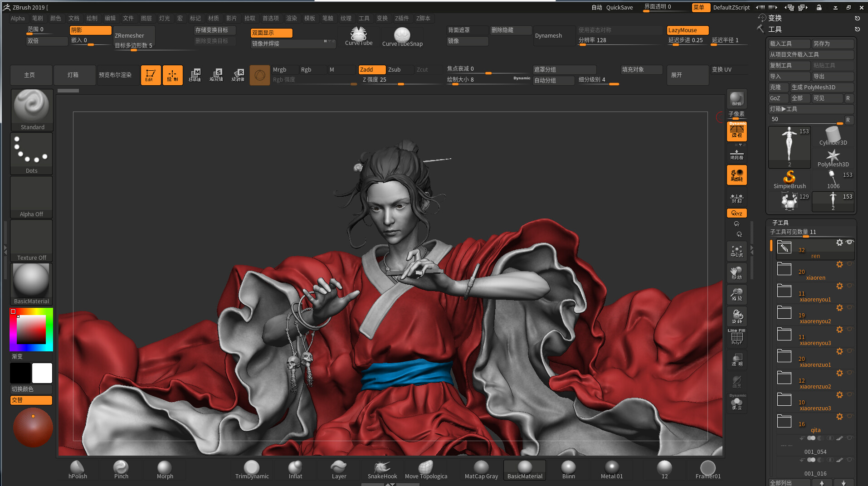Open the xiaorenzuo2 folder gear settings
Viewport: 868px width, 486px height.
click(839, 373)
